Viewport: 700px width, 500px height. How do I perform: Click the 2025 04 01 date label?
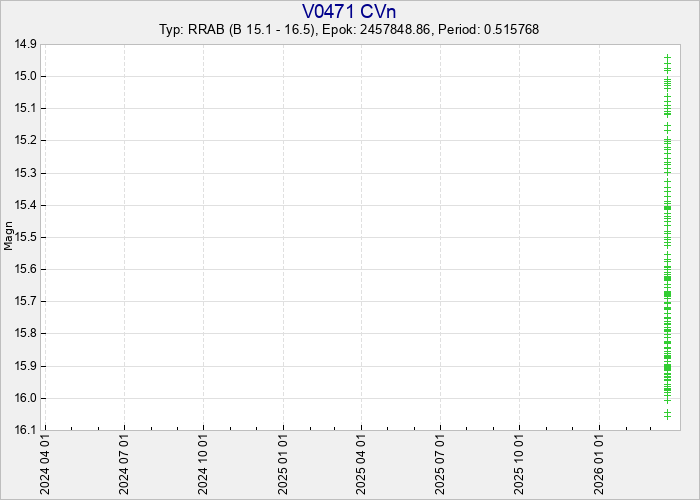pyautogui.click(x=361, y=465)
